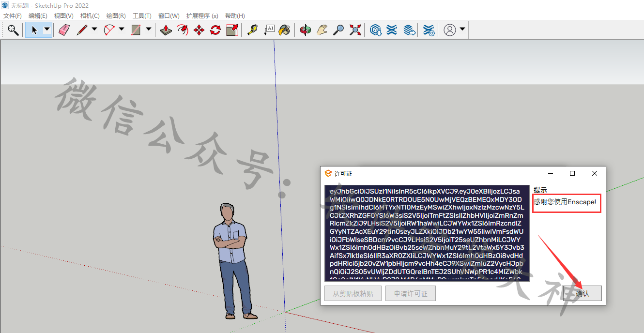Image resolution: width=644 pixels, height=333 pixels.
Task: Select the Text label tool
Action: pos(269,30)
